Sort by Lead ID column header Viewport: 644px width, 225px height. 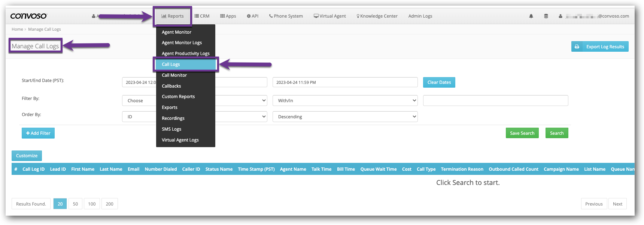58,169
